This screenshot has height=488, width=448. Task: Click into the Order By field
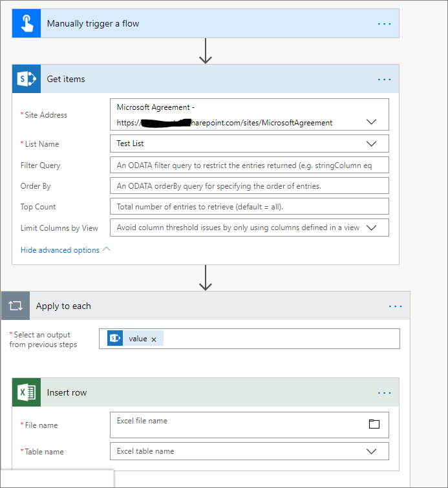[x=249, y=186]
